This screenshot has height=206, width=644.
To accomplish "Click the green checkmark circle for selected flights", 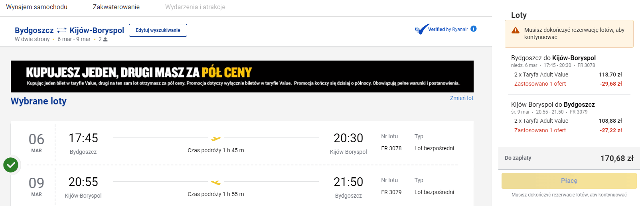I will [x=11, y=165].
